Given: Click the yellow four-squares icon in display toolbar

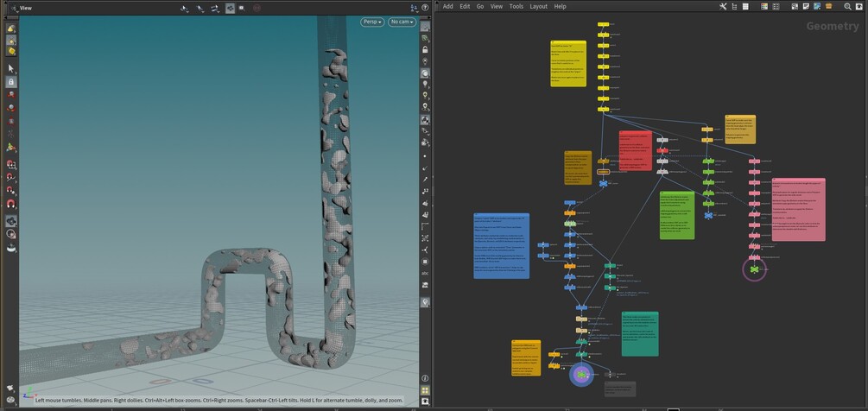Looking at the screenshot, I should click(425, 390).
